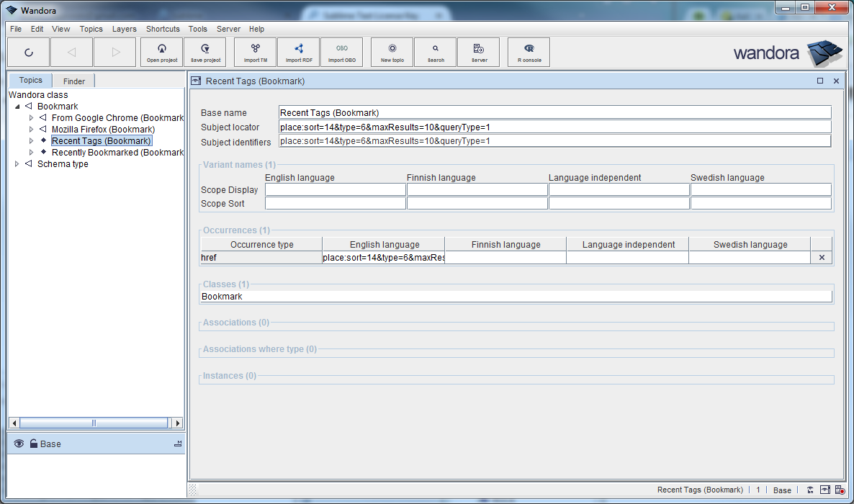The height and width of the screenshot is (504, 854).
Task: Switch to the Finder tab
Action: (73, 81)
